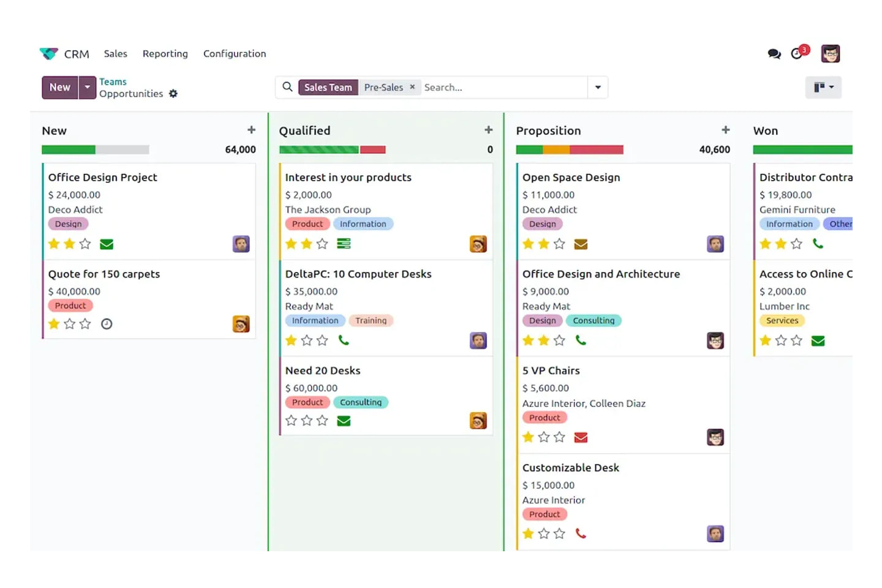Set third priority star on Open Space Design

pos(559,244)
